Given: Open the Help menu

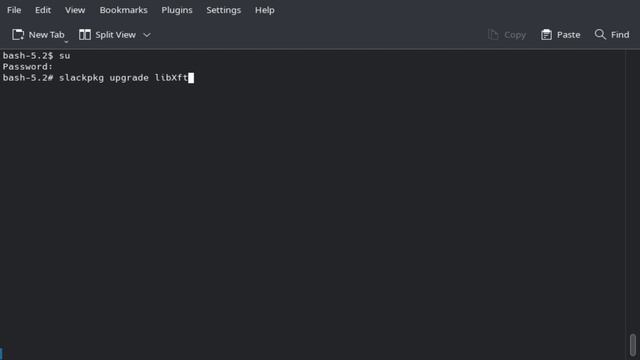Looking at the screenshot, I should (264, 10).
